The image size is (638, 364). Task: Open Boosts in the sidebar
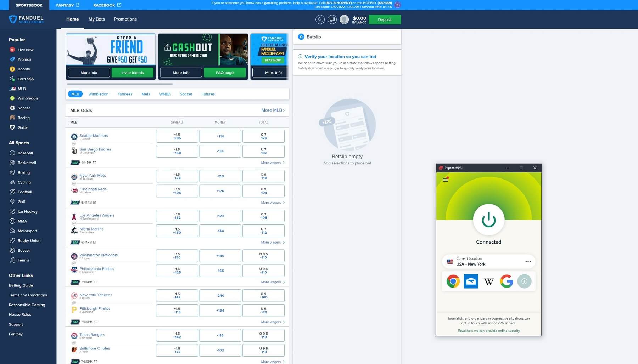point(20,69)
